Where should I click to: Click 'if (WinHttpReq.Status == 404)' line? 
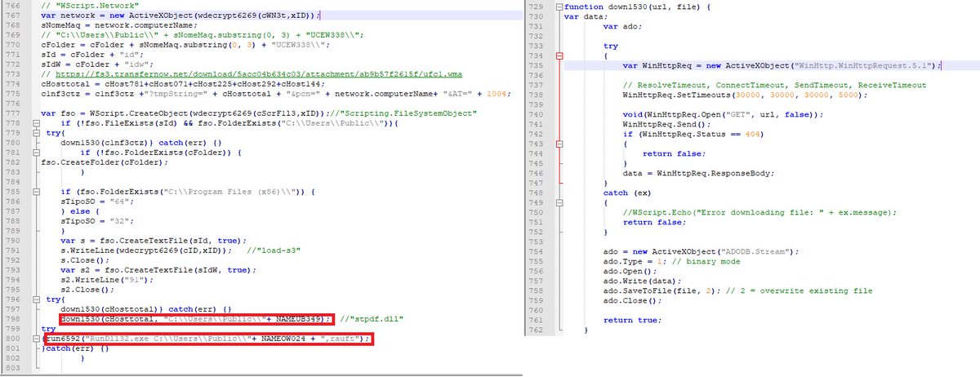(693, 134)
